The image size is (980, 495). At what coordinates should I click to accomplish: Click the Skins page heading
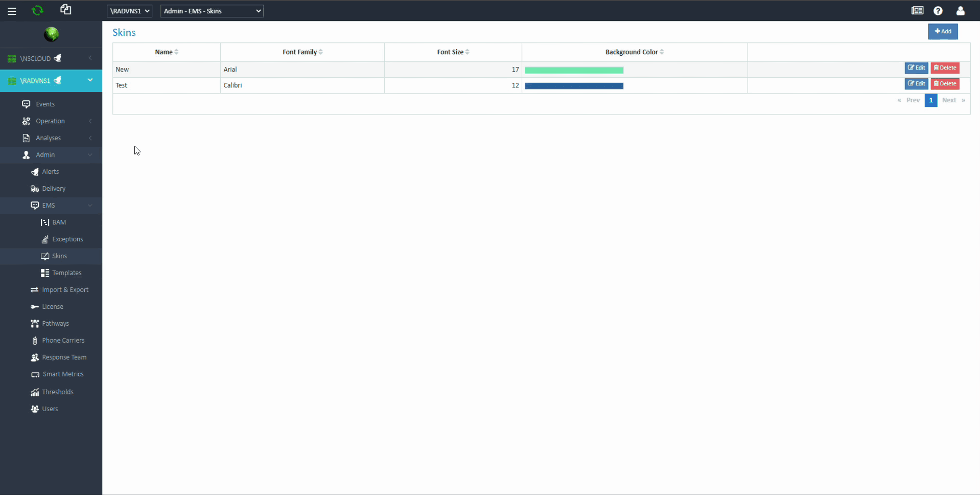pyautogui.click(x=124, y=32)
